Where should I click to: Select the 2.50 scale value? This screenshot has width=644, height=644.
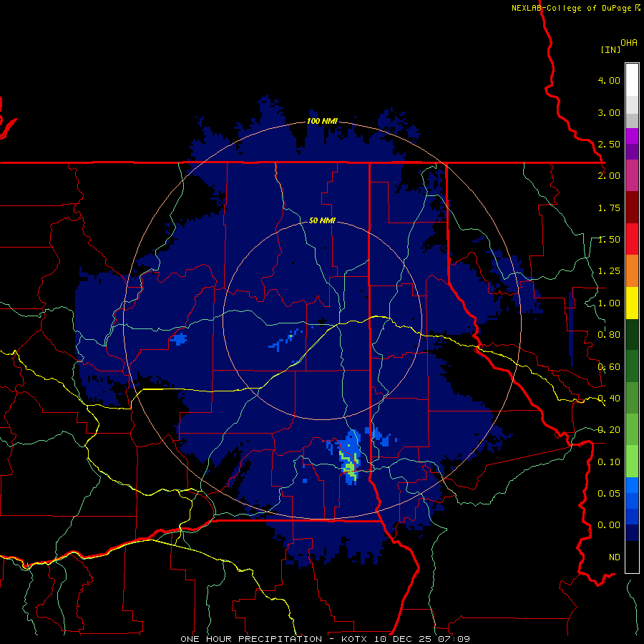click(x=609, y=144)
